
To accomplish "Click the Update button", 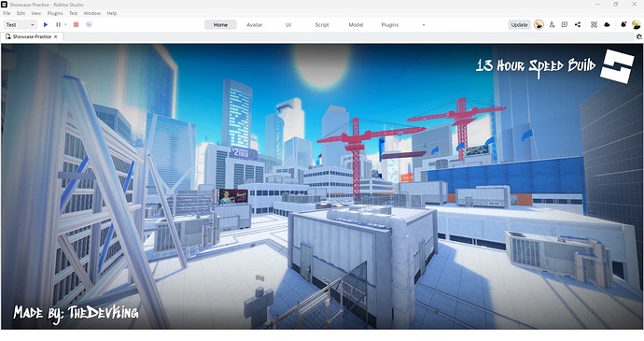I will [x=519, y=24].
